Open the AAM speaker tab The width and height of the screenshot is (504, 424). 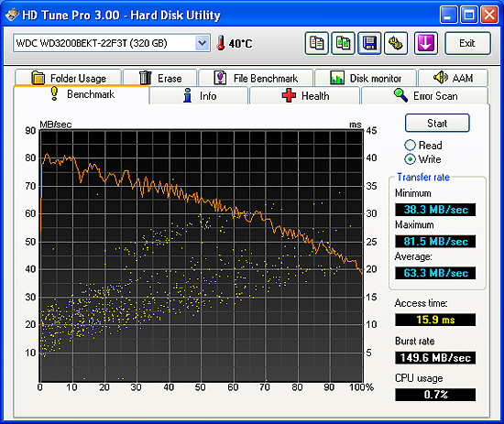pyautogui.click(x=453, y=78)
